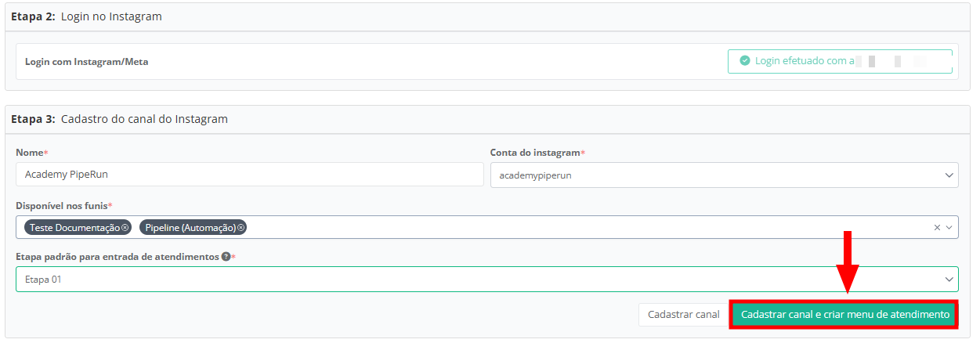This screenshot has height=361, width=980.
Task: Remove the Teste Documentação funnel tag
Action: pyautogui.click(x=125, y=228)
